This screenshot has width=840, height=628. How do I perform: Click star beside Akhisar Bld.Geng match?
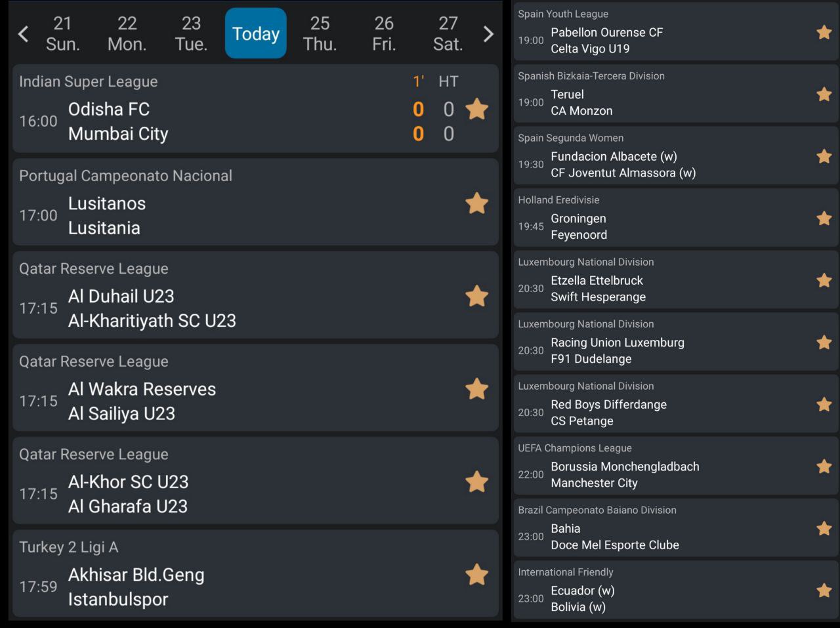click(477, 575)
